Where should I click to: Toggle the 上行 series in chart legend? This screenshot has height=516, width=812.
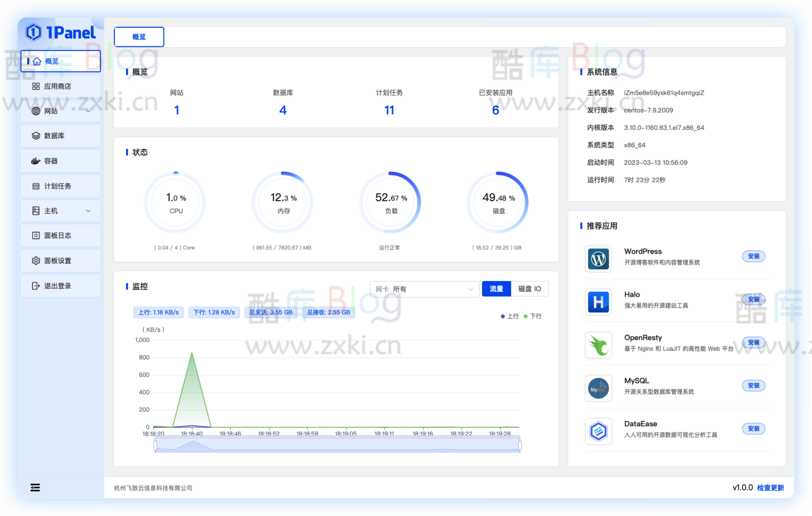pyautogui.click(x=510, y=316)
